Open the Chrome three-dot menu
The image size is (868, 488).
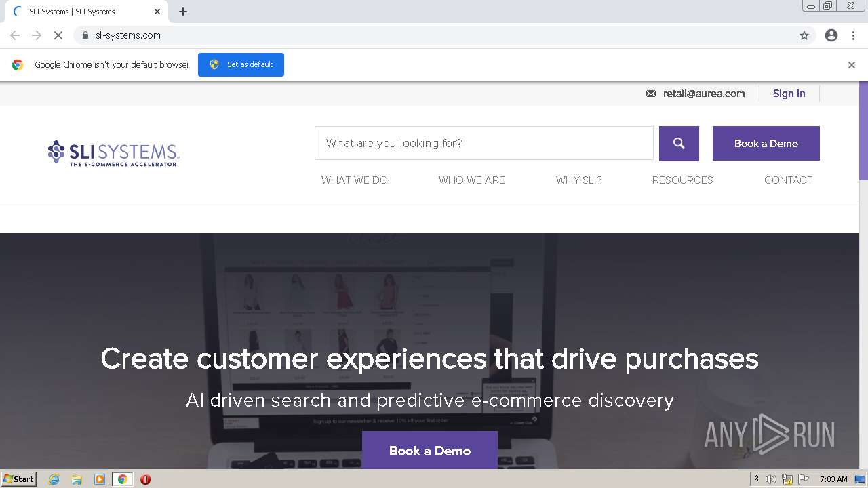pos(853,35)
